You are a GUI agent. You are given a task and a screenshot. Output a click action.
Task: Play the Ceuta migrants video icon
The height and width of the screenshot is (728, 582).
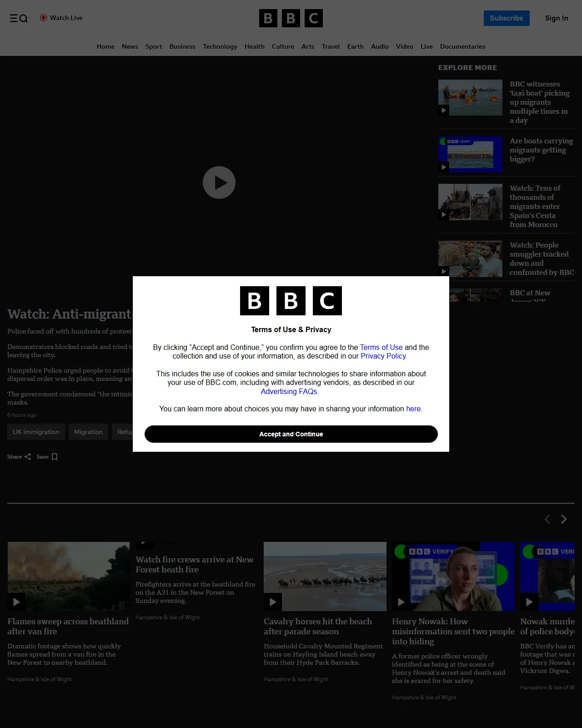tap(444, 215)
